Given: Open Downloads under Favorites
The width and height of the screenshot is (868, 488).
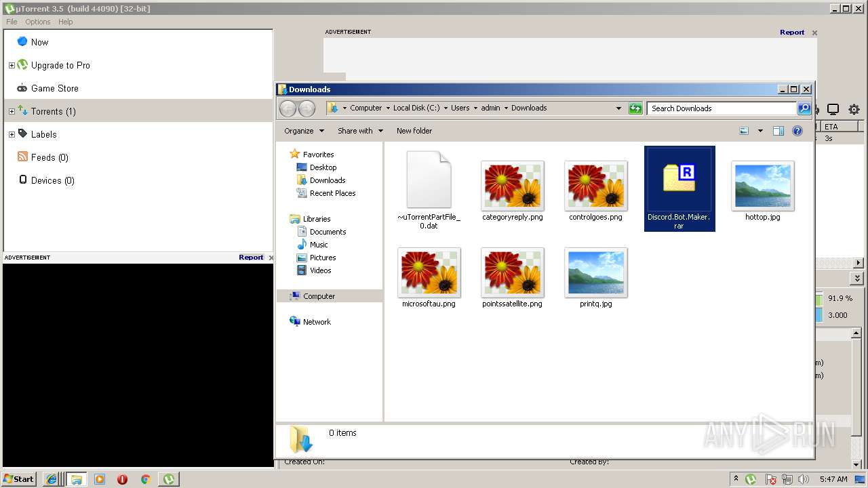Looking at the screenshot, I should 328,180.
